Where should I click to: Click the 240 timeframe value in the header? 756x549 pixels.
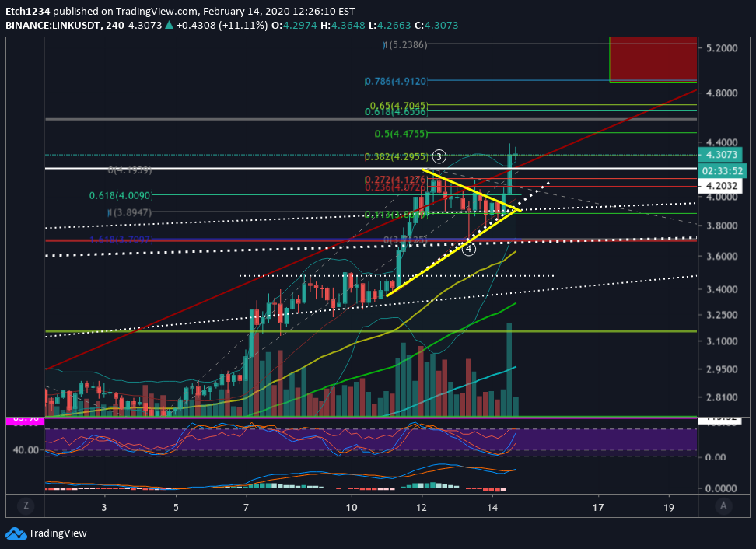[x=115, y=25]
